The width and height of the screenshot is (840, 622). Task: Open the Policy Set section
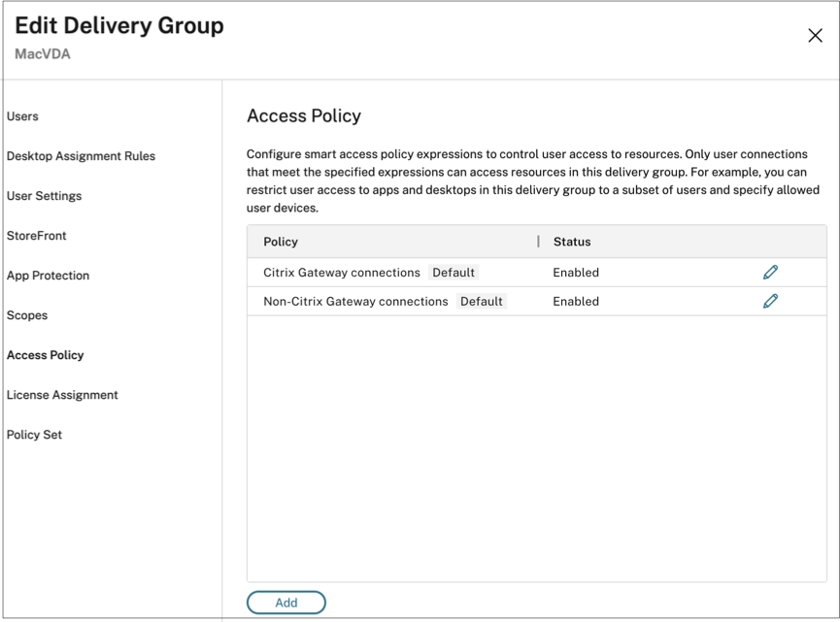[x=34, y=435]
